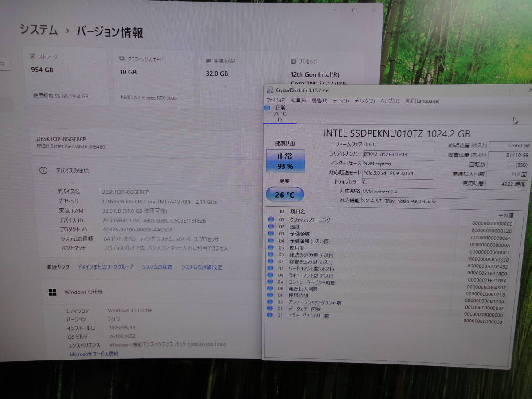
Task: Click the 26 °C temperature button
Action: (x=285, y=195)
